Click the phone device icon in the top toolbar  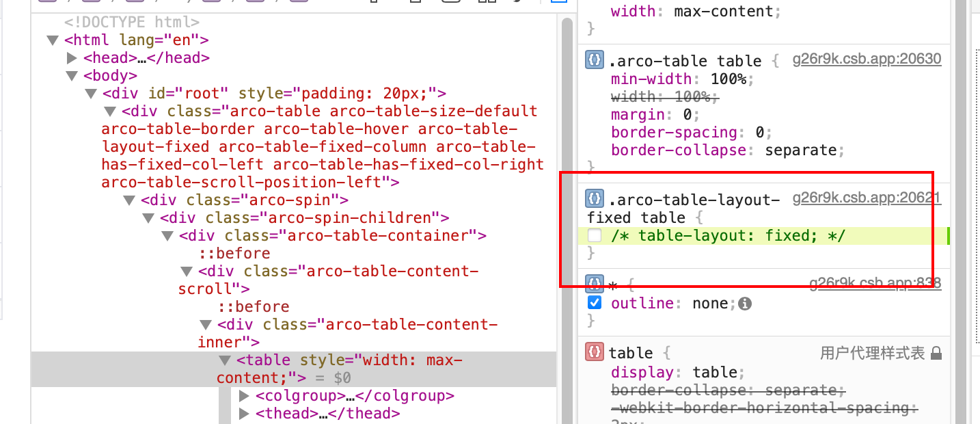point(373,2)
